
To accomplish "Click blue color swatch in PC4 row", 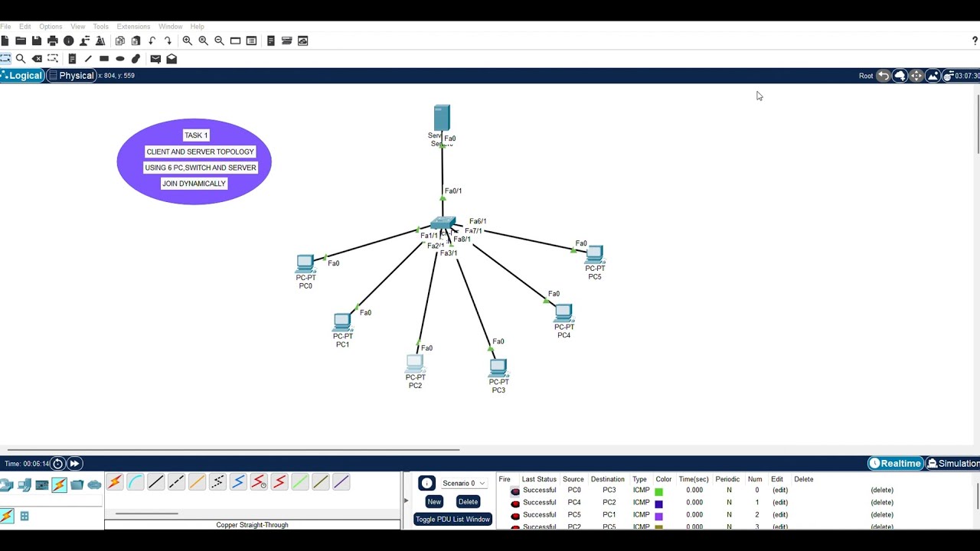I will pos(658,504).
